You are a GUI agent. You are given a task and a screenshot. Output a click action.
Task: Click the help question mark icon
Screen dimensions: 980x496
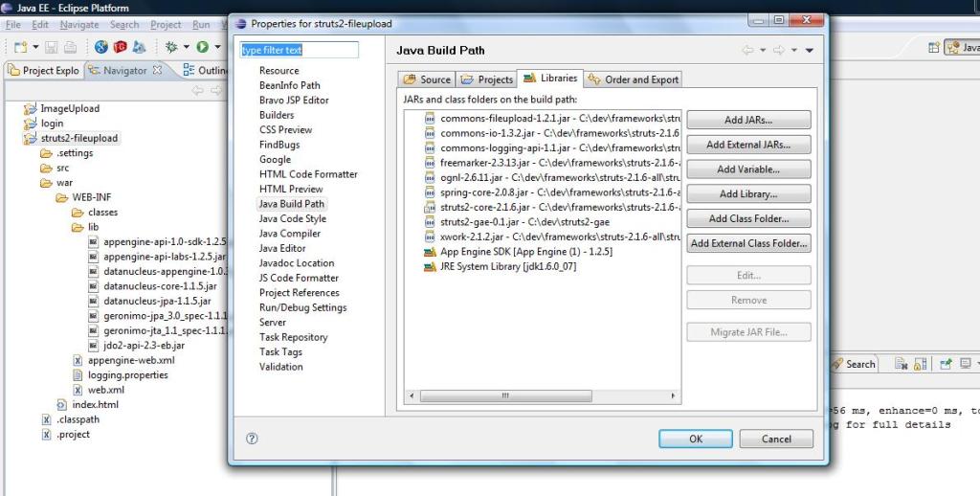coord(252,439)
